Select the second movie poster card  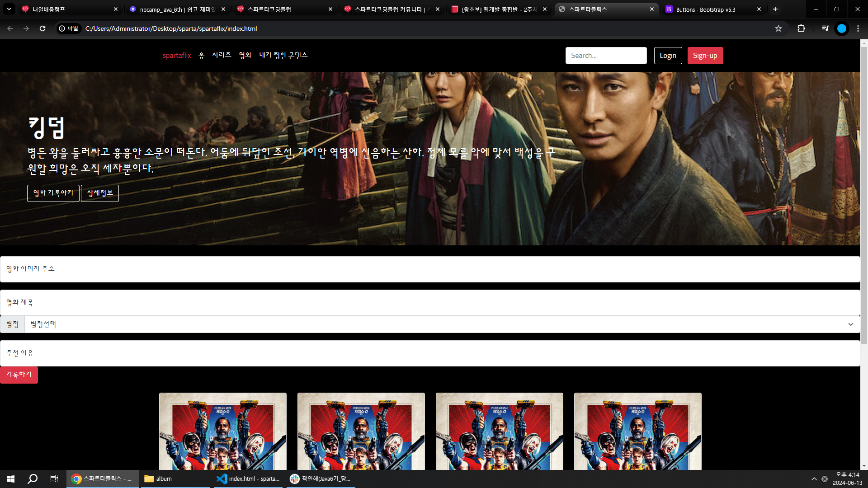pyautogui.click(x=361, y=432)
